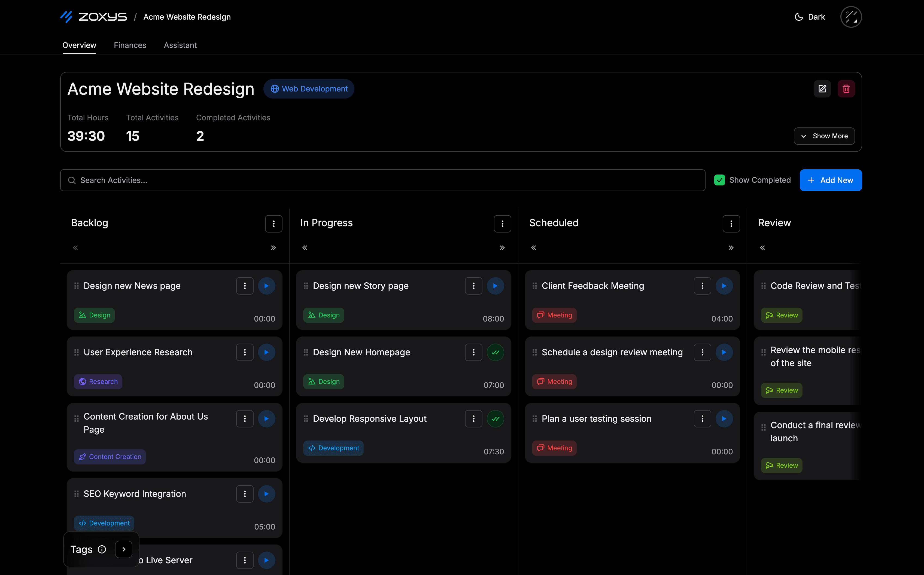Toggle the Show Completed checkbox

click(719, 180)
